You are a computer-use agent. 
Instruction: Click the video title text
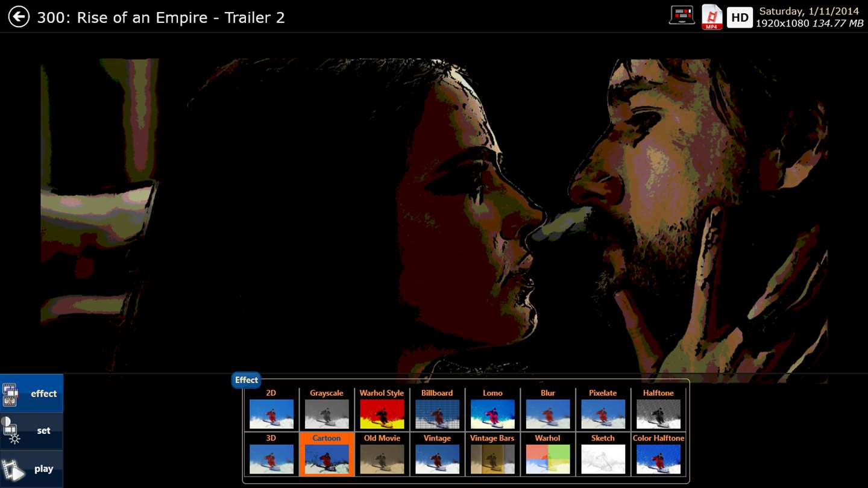[161, 17]
